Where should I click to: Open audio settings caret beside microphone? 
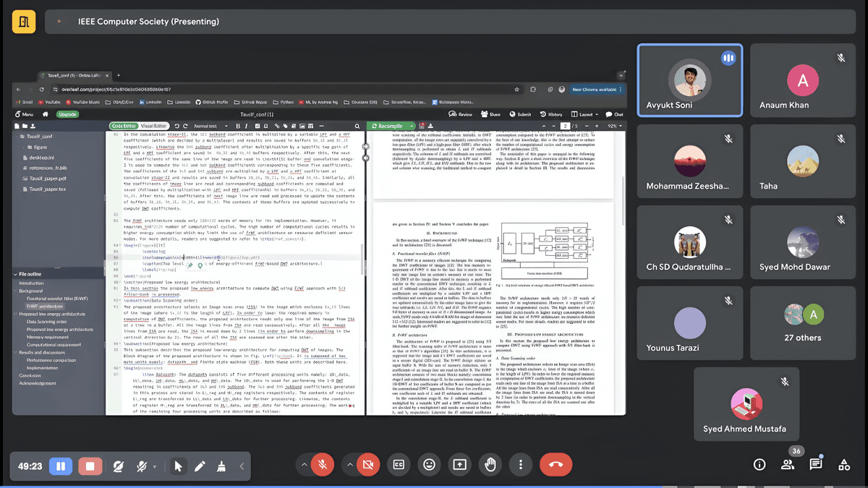coord(304,465)
